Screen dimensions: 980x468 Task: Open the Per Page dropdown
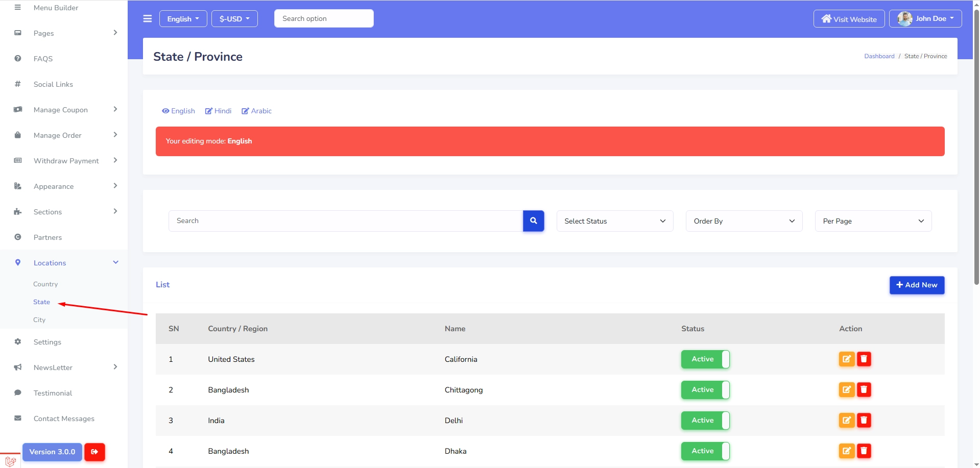click(873, 221)
